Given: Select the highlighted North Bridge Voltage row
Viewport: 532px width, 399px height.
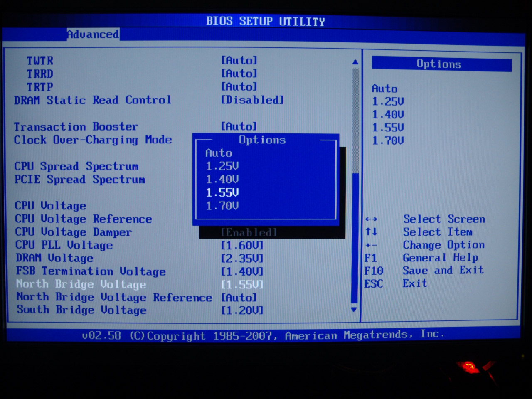Looking at the screenshot, I should point(81,284).
